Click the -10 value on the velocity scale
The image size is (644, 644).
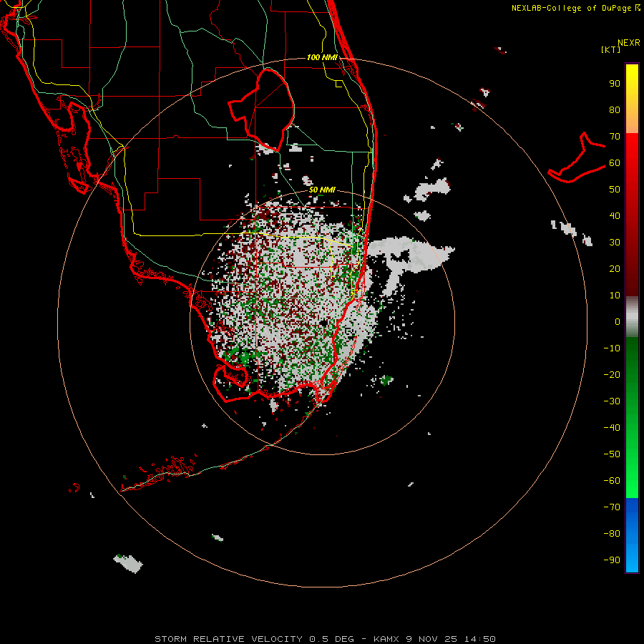(612, 348)
